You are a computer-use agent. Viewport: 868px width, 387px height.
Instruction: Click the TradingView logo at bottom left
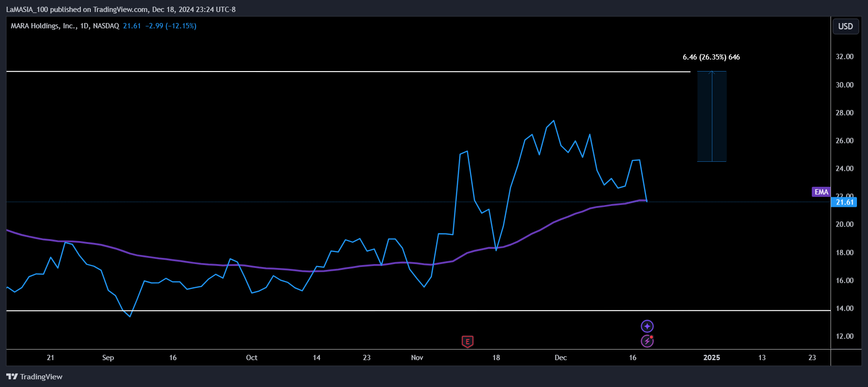point(34,376)
